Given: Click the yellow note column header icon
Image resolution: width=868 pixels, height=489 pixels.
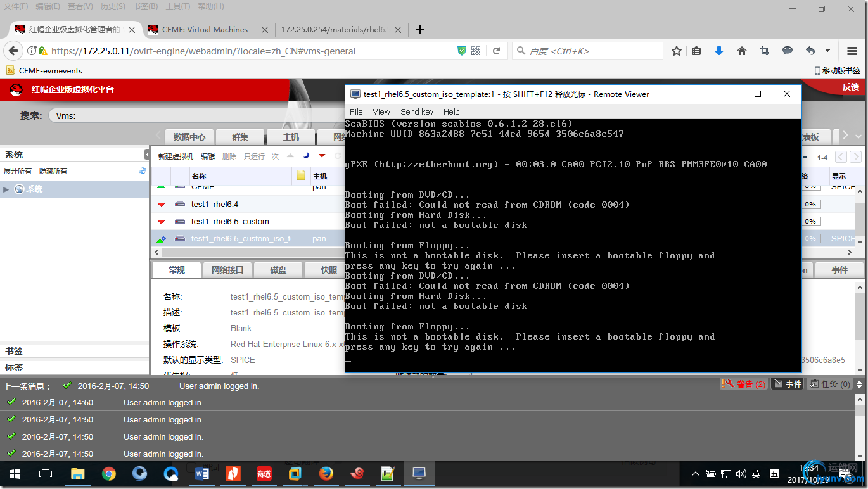Looking at the screenshot, I should point(301,175).
